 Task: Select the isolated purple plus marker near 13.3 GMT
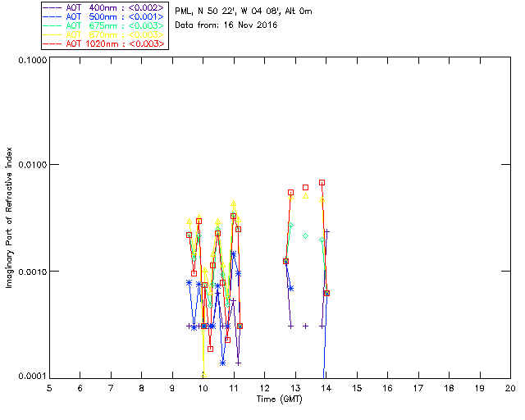306,326
